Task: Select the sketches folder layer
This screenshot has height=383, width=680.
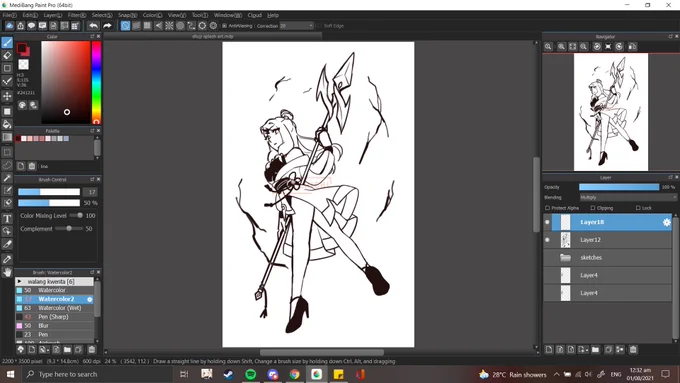Action: (x=608, y=258)
